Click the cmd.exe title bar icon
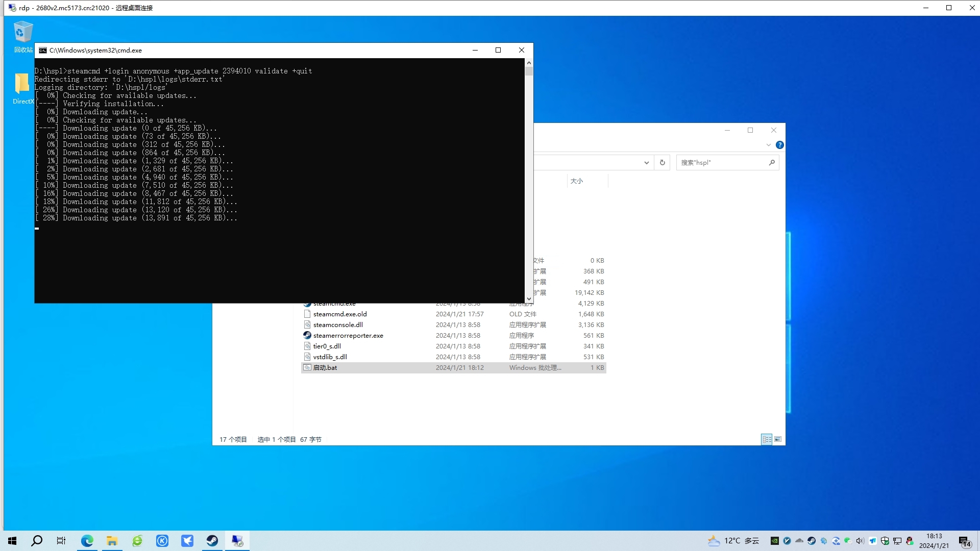Viewport: 980px width, 551px height. (x=43, y=51)
